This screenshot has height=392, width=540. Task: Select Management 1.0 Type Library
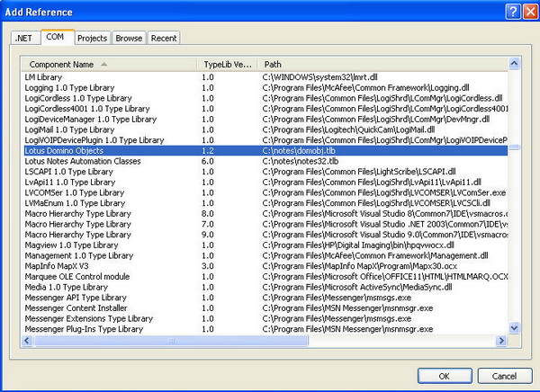(x=265, y=255)
